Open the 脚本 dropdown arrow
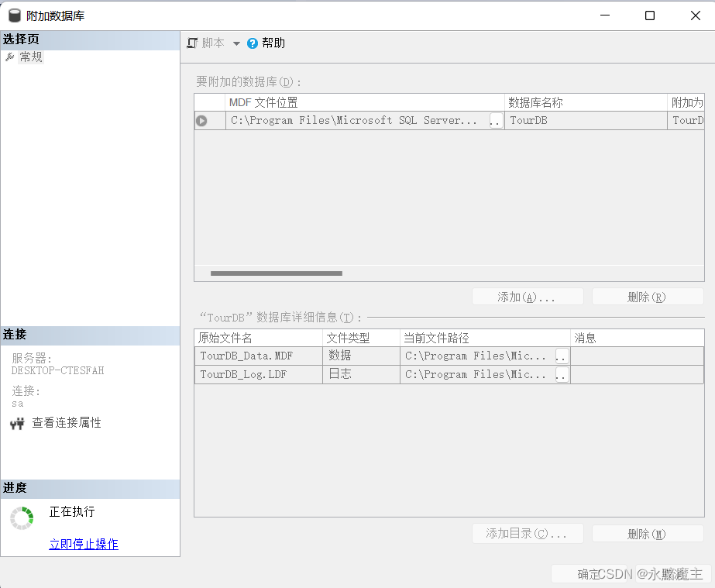Image resolution: width=715 pixels, height=588 pixels. (x=236, y=44)
